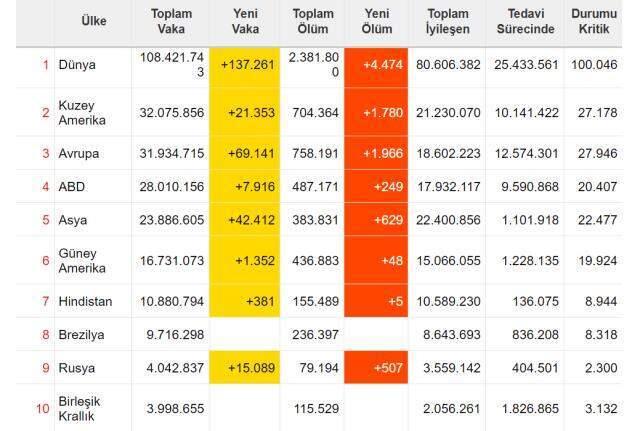Click the Toplam Ölüm column header
This screenshot has height=431, width=640.
click(x=313, y=21)
